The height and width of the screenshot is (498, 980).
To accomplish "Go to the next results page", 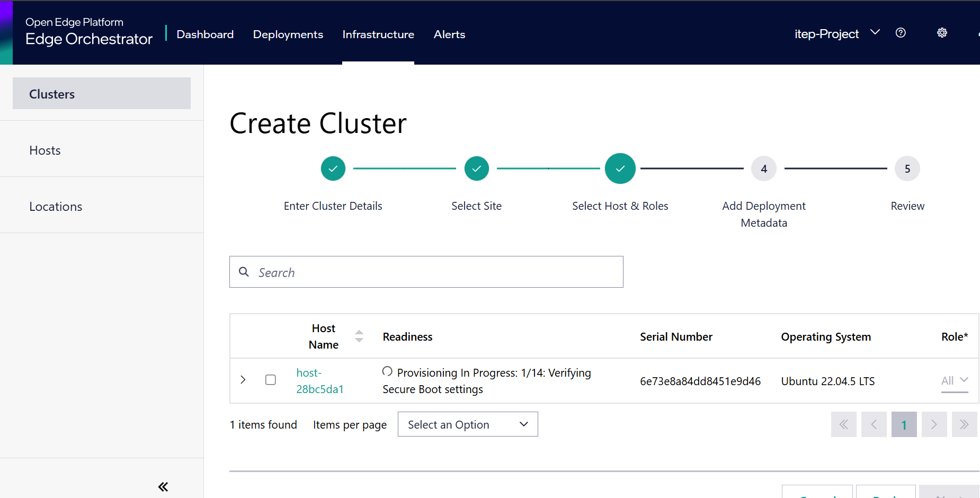I will pyautogui.click(x=934, y=424).
